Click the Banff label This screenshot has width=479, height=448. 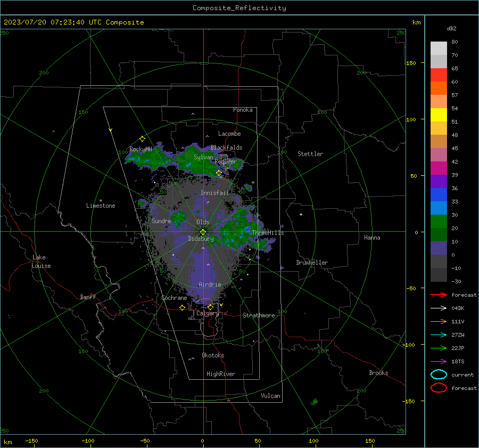tap(88, 297)
